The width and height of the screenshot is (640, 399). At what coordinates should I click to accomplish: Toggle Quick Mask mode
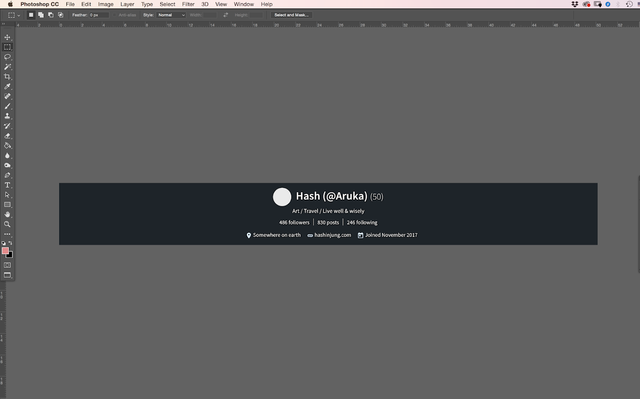(x=7, y=265)
